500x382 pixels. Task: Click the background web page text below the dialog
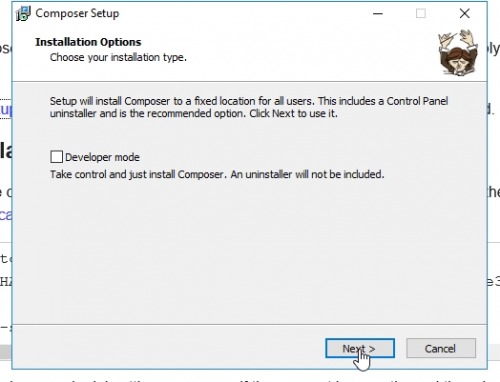[x=249, y=379]
